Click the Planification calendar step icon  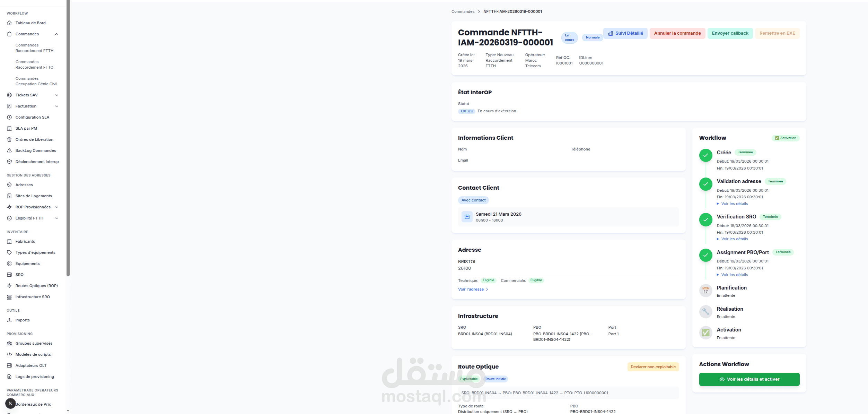click(705, 291)
